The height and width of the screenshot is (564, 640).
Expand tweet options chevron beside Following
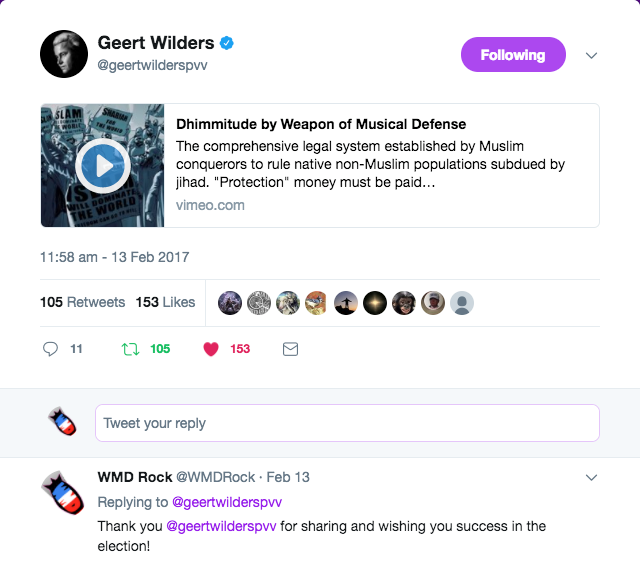[591, 55]
